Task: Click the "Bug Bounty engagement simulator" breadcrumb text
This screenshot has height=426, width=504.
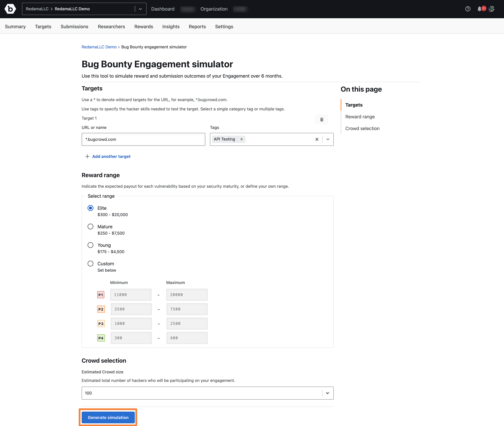Action: 154,47
